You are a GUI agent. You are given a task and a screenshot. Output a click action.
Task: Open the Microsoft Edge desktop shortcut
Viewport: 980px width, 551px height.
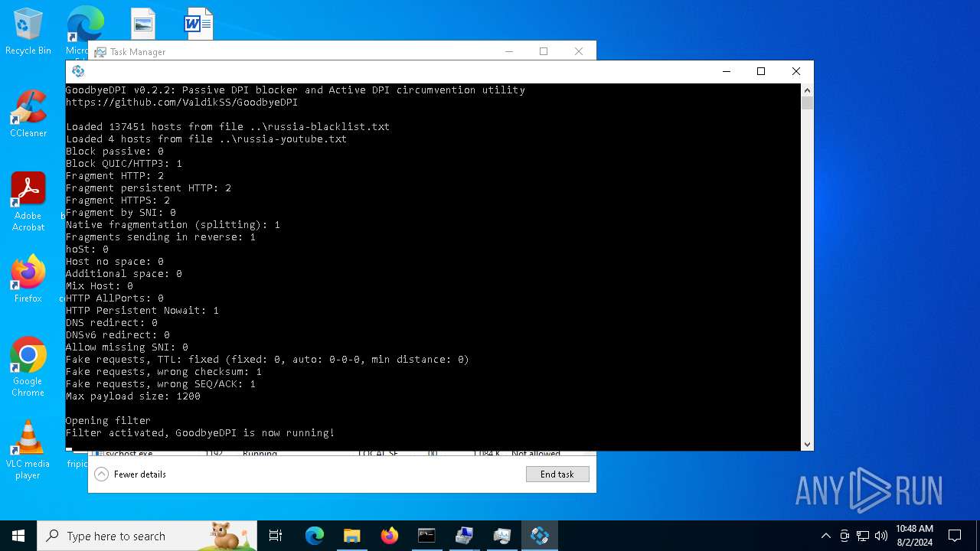[85, 24]
